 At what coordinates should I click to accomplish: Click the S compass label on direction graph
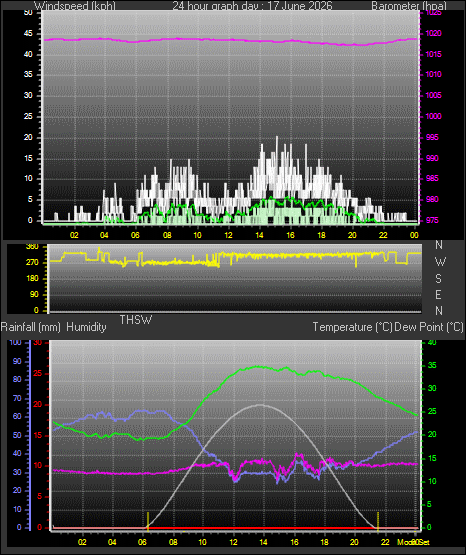coord(438,279)
